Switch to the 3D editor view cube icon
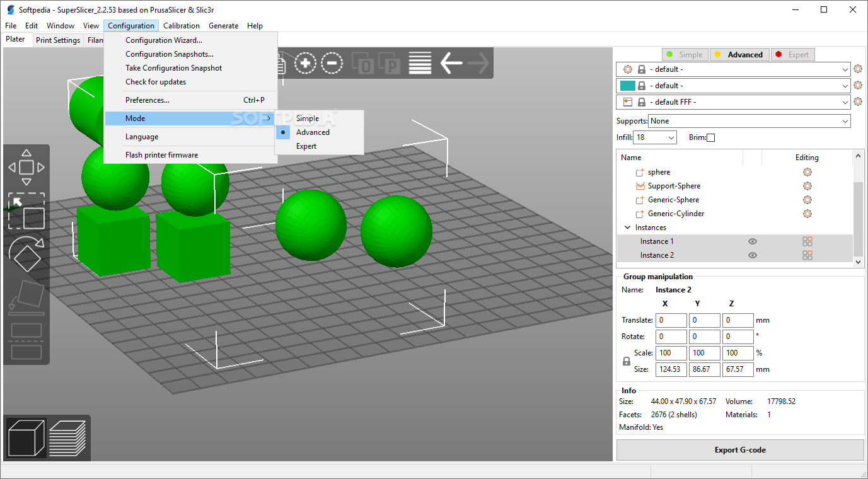This screenshot has height=479, width=868. point(26,438)
